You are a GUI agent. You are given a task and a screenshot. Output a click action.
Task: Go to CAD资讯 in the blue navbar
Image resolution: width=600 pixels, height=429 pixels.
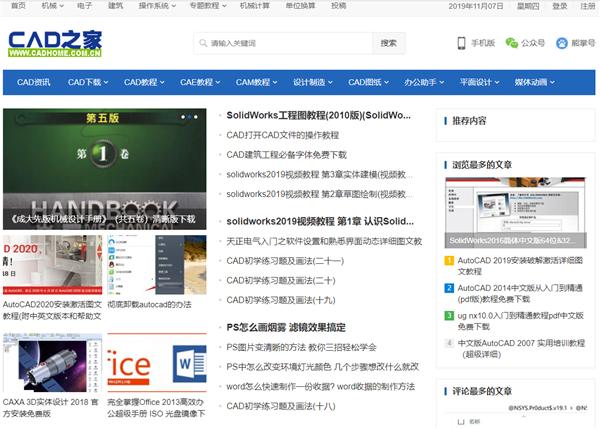(x=34, y=82)
